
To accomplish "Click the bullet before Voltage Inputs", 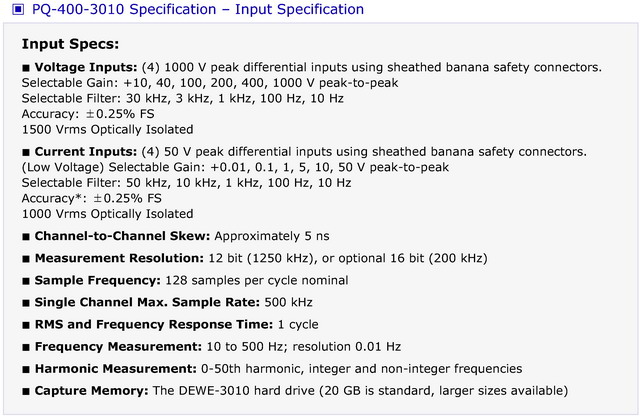I will (x=26, y=68).
